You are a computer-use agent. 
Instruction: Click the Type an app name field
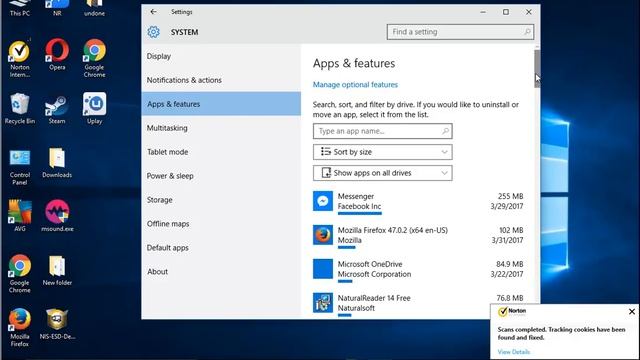pos(382,131)
